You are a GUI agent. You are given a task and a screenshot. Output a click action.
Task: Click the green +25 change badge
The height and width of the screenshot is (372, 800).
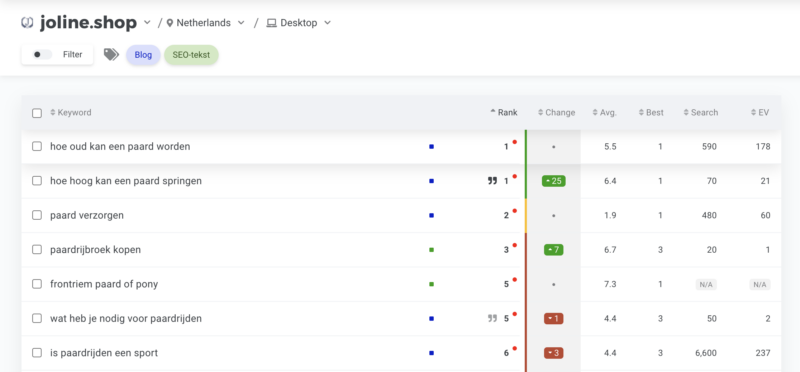point(554,181)
